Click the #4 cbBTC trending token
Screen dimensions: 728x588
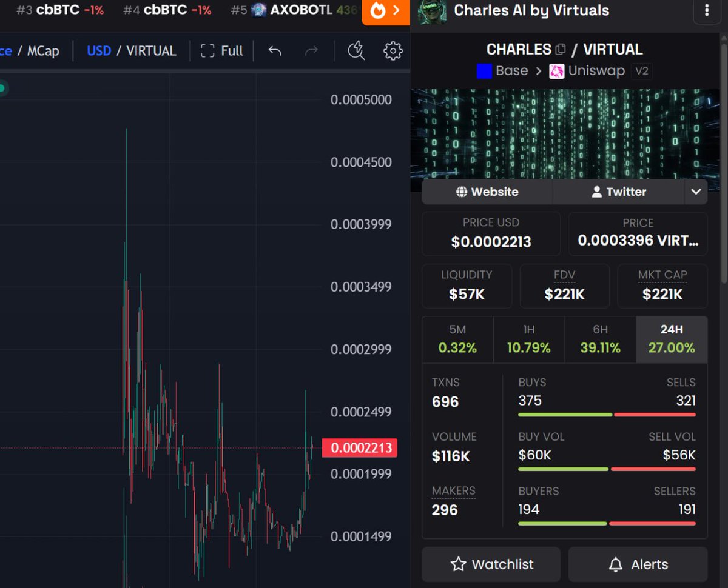(167, 10)
